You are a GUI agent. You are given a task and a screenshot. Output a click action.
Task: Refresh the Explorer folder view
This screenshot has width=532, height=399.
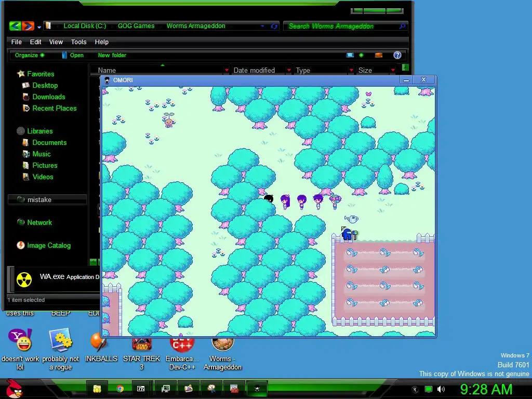(274, 26)
